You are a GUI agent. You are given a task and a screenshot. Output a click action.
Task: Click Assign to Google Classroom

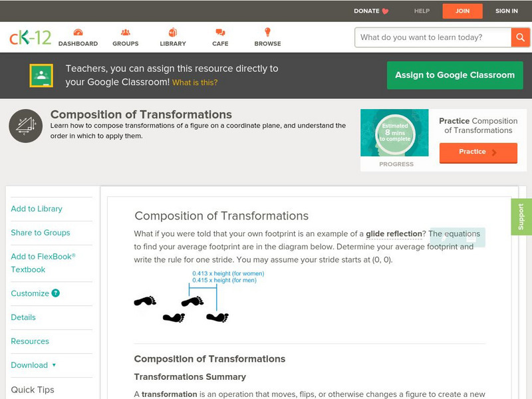455,75
